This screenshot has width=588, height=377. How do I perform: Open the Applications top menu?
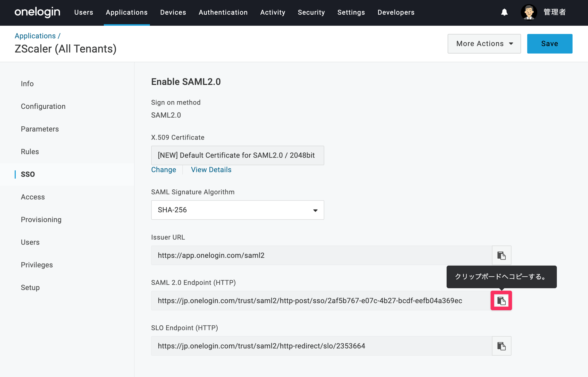click(x=127, y=12)
